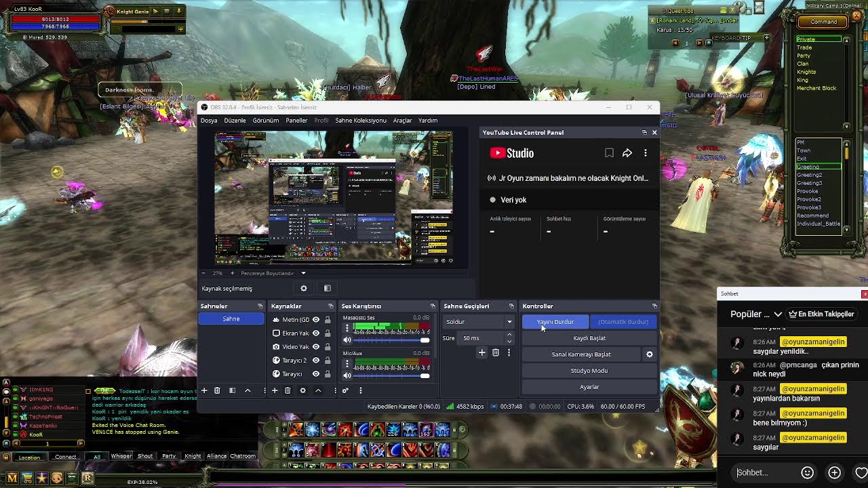The height and width of the screenshot is (488, 868).
Task: Delete the scene transition with trash icon
Action: [496, 352]
